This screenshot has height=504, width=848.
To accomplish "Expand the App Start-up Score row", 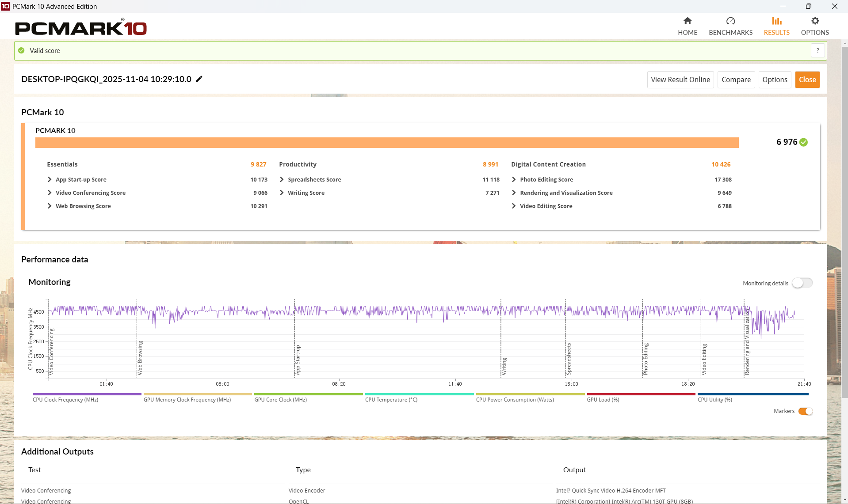I will pos(50,180).
